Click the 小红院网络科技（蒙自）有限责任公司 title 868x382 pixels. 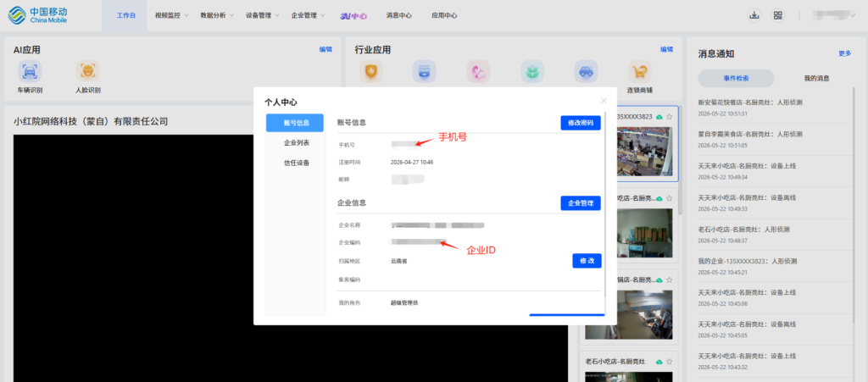(x=91, y=122)
